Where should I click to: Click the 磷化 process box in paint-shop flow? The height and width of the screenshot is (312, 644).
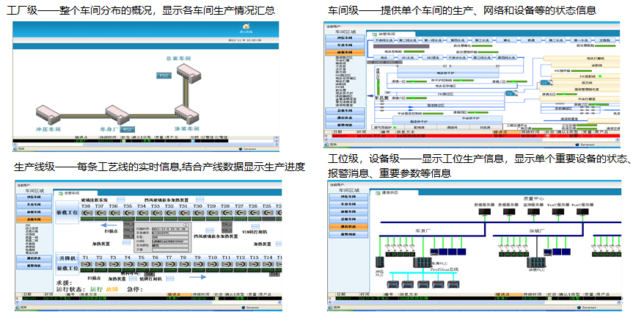pyautogui.click(x=506, y=40)
